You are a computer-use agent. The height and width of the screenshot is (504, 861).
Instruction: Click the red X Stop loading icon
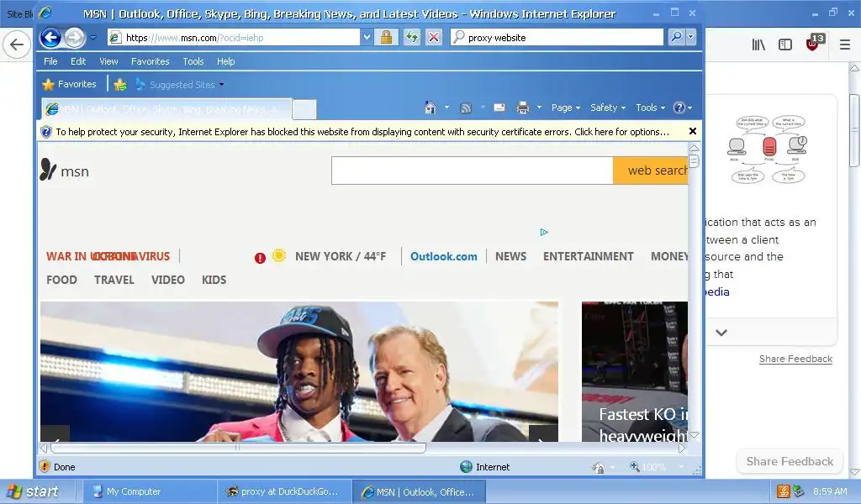tap(434, 37)
